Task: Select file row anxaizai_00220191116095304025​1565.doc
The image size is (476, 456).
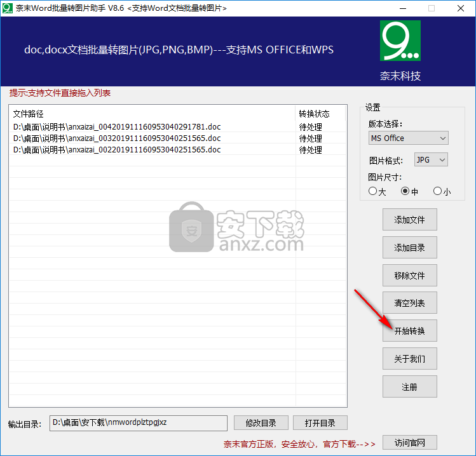Action: click(x=177, y=150)
